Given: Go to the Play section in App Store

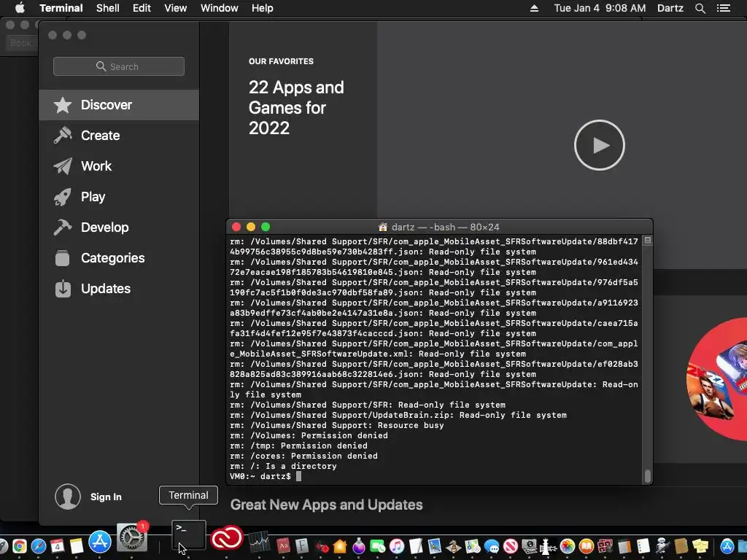Looking at the screenshot, I should (119, 197).
